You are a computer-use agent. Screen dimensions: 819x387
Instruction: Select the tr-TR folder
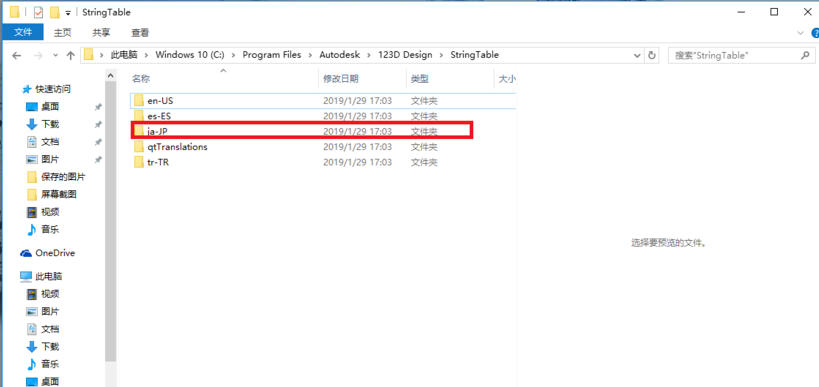[x=322, y=162]
